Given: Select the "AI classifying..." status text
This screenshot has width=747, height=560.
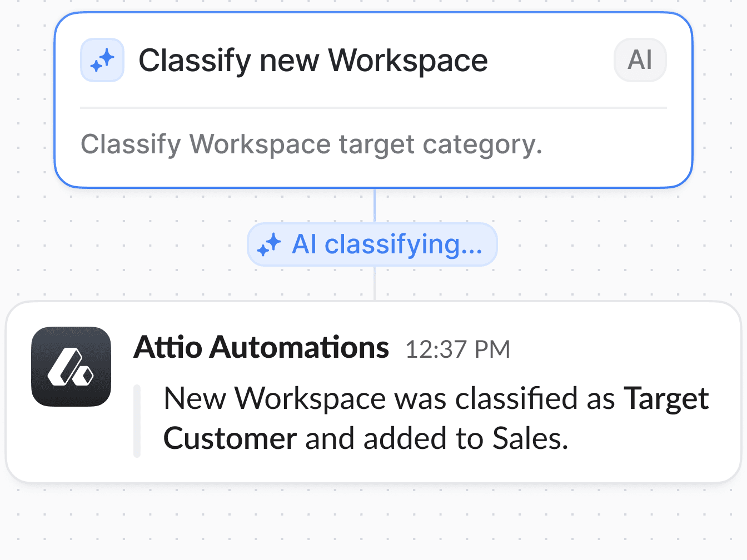Looking at the screenshot, I should pyautogui.click(x=387, y=244).
